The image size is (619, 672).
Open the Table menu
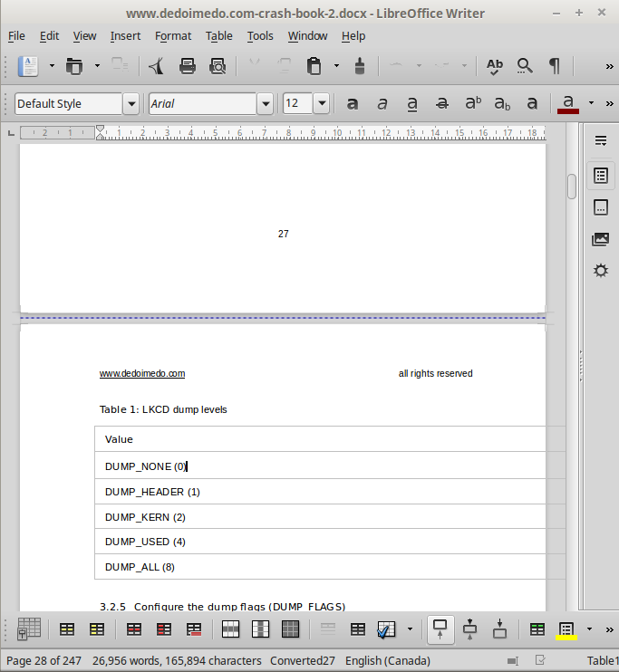218,36
